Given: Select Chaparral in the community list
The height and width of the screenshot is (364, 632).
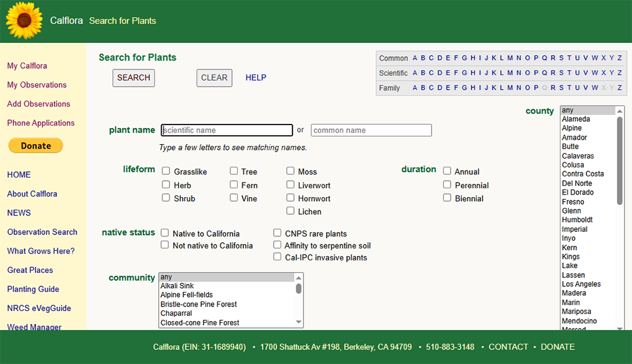Looking at the screenshot, I should tap(176, 313).
